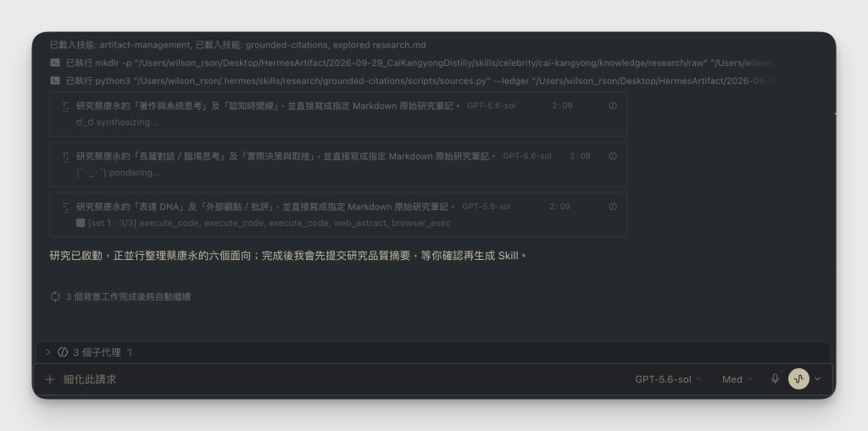This screenshot has height=431, width=868.
Task: Click the stop square before [set 1 · 3/3]
Action: pos(81,223)
